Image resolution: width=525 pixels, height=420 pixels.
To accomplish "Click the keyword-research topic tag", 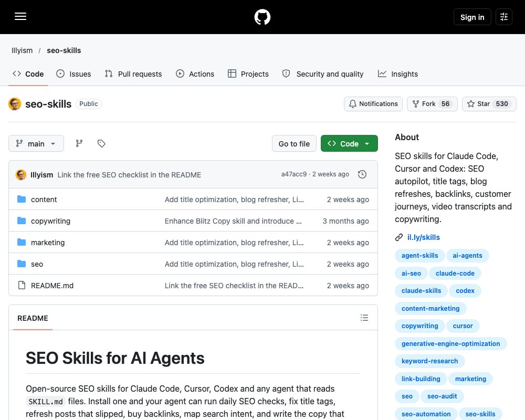I will pos(429,361).
